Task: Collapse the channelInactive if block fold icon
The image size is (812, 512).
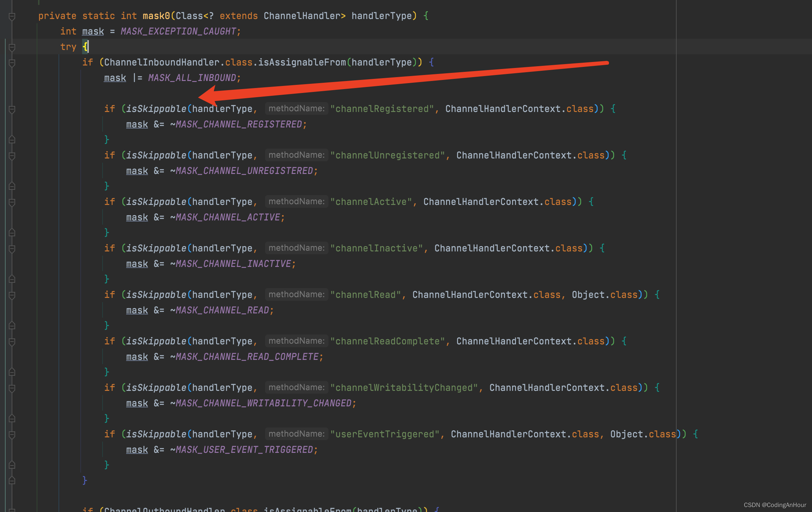Action: 12,249
